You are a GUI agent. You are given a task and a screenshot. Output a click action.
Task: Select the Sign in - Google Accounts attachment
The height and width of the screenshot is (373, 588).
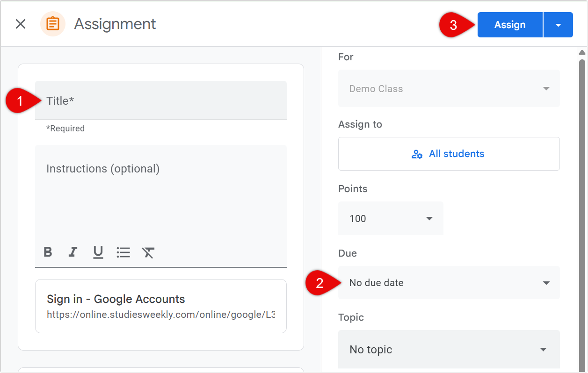pos(161,306)
